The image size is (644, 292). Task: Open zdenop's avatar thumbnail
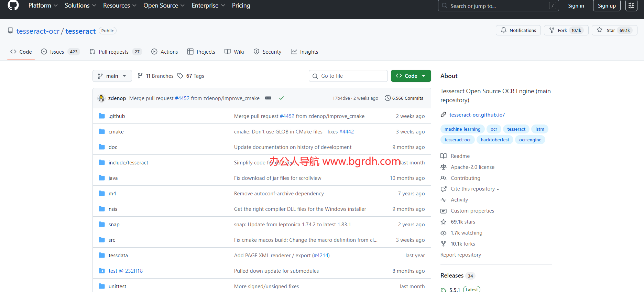101,98
